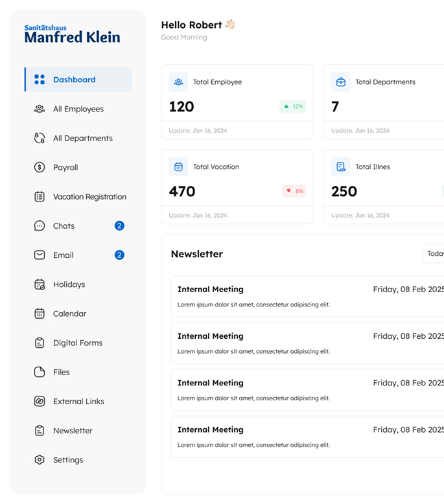
Task: Click the Email unread count badge
Action: pos(119,255)
